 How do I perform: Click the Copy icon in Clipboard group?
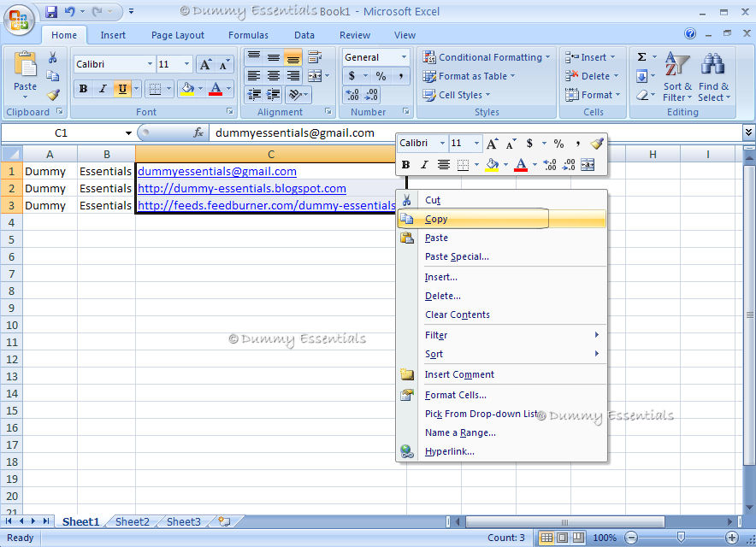tap(52, 76)
